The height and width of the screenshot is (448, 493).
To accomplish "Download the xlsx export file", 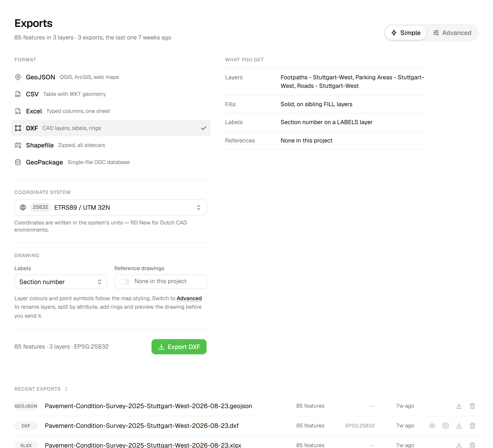I will tap(459, 445).
